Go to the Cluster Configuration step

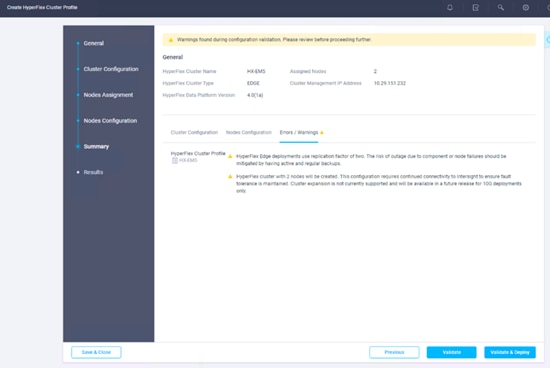click(111, 69)
